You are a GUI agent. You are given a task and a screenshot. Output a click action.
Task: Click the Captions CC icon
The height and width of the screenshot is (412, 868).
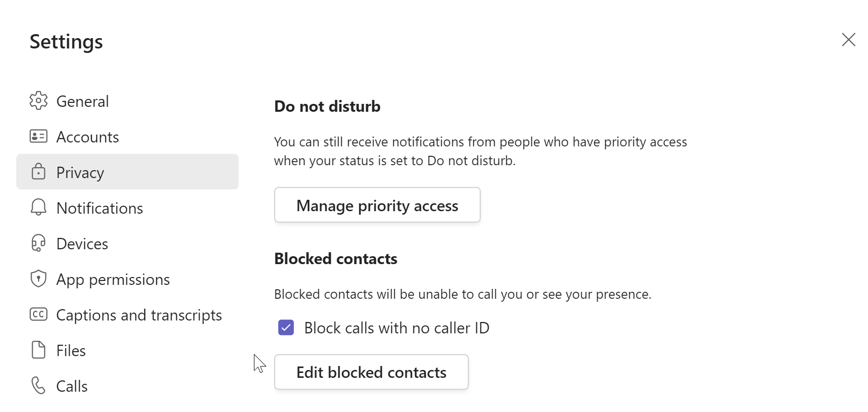coord(39,315)
